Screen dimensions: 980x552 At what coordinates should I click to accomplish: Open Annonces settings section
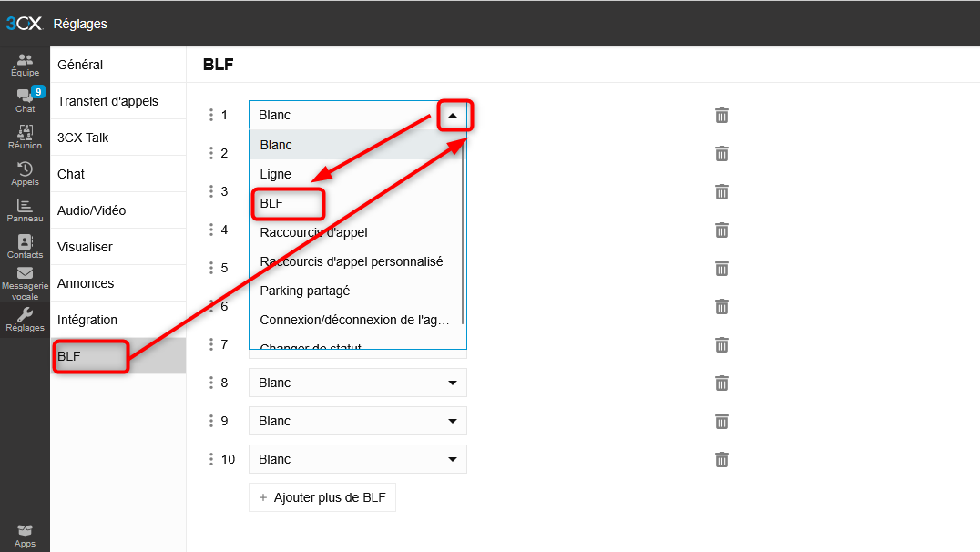point(118,283)
